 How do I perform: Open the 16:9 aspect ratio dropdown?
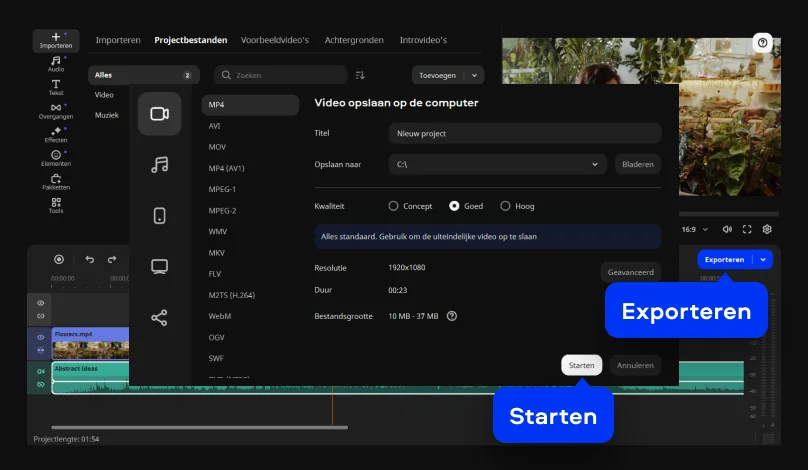coord(694,229)
